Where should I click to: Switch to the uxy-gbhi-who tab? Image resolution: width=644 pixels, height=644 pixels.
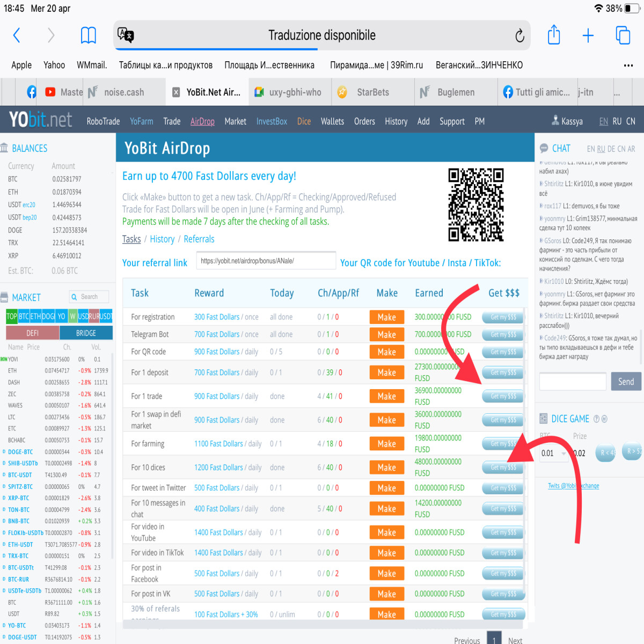(289, 92)
